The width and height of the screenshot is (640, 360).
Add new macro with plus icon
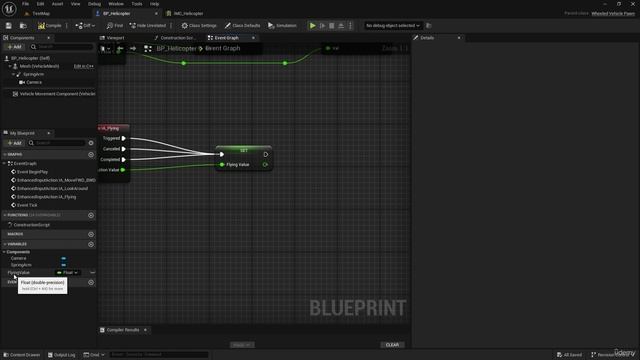[91, 234]
